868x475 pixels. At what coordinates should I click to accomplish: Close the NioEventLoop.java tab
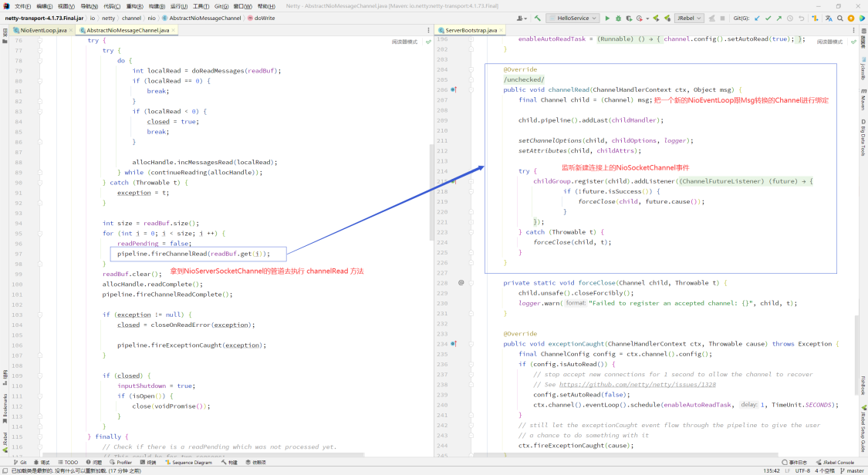[71, 30]
